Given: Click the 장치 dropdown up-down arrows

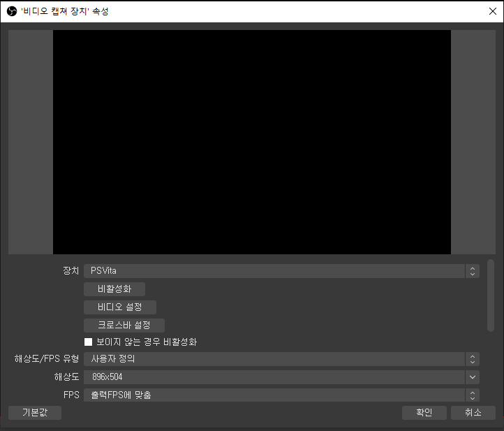Looking at the screenshot, I should 472,271.
